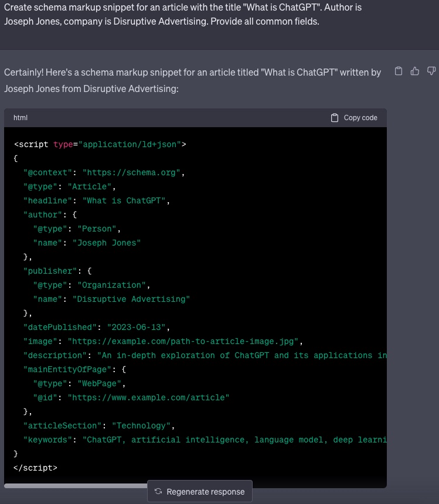Click the circular arrows regenerate icon
Image resolution: width=439 pixels, height=504 pixels.
(158, 492)
